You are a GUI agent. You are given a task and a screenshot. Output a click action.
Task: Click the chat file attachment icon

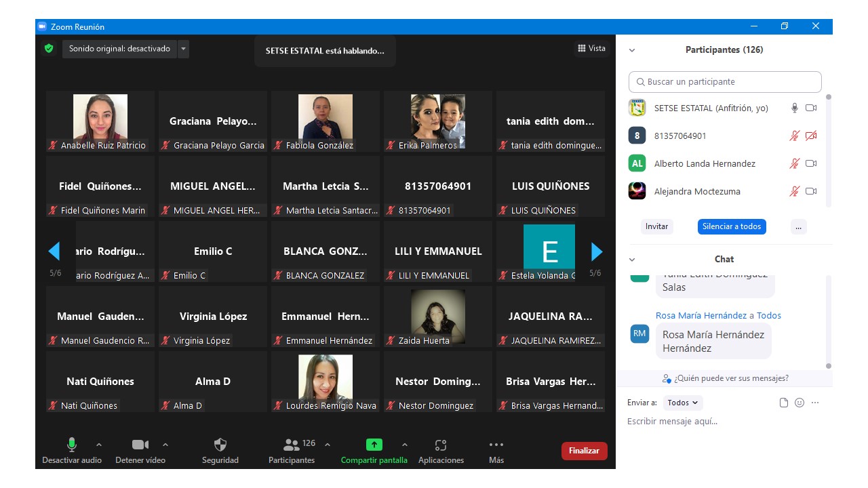point(784,403)
